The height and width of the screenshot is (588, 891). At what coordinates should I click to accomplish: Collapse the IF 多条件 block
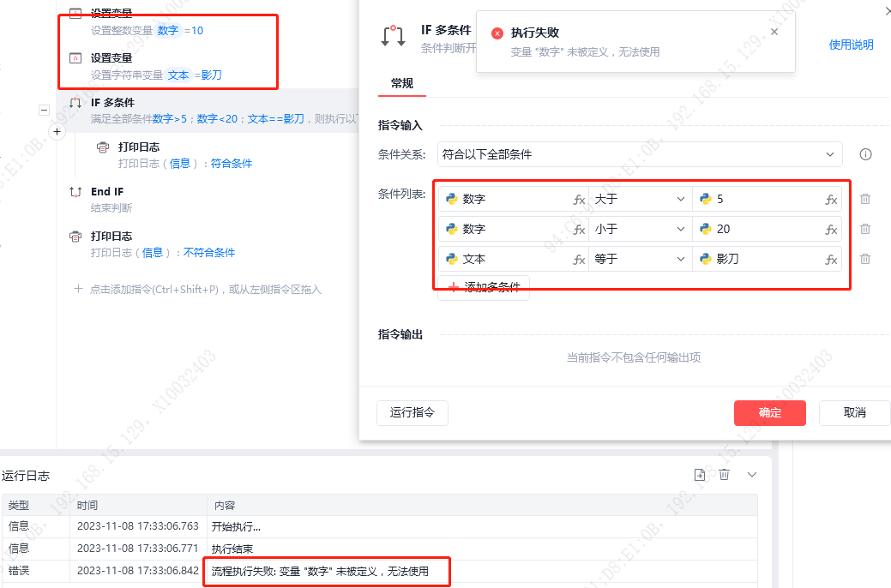[x=44, y=111]
